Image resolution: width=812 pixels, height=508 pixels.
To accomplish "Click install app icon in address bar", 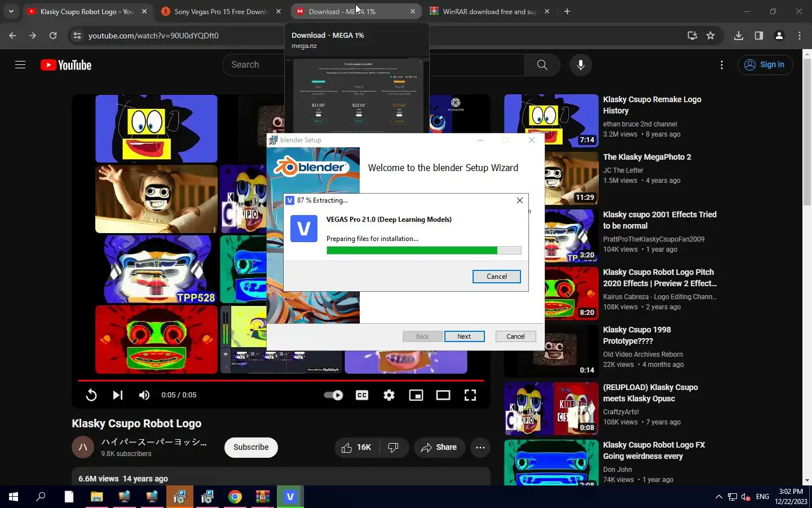I will [x=692, y=36].
